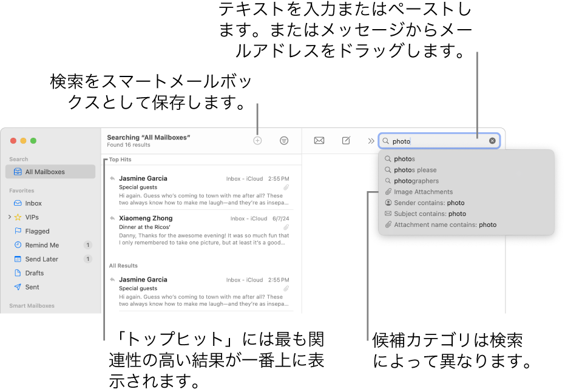This screenshot has width=565, height=392.
Task: Click the Get Mail envelope icon
Action: [319, 141]
